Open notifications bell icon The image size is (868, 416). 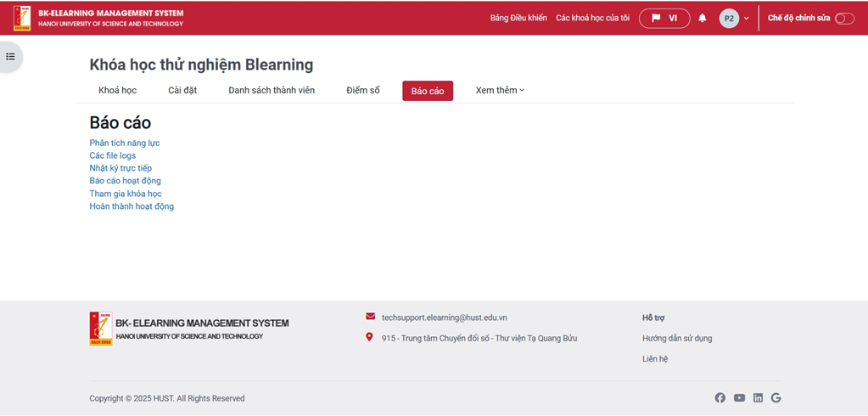pyautogui.click(x=703, y=19)
